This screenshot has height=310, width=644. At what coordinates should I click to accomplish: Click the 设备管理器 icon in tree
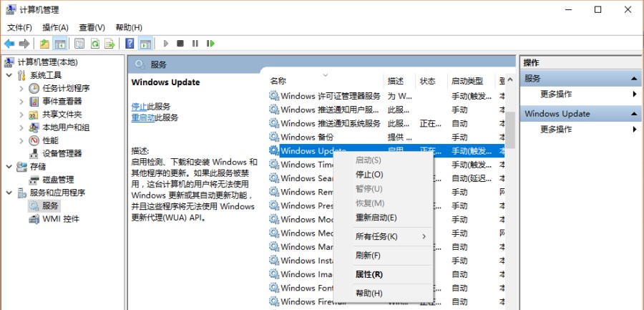tap(34, 154)
